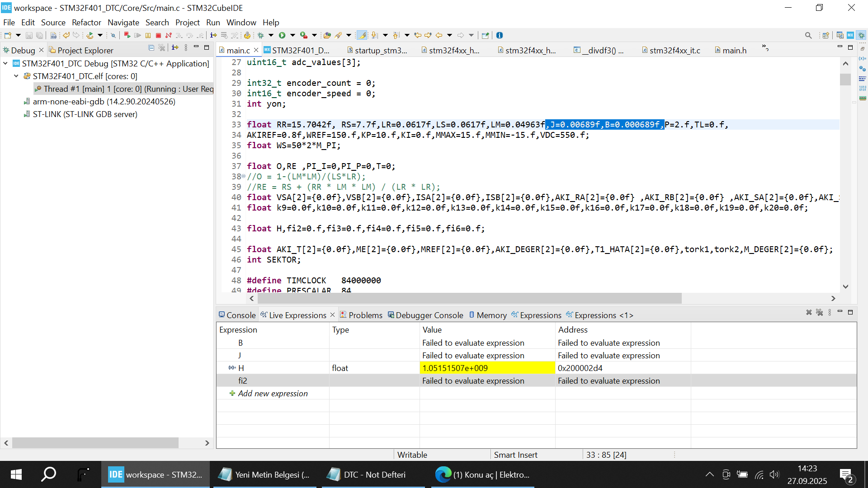Open DTC - Not Defteri in taskbar
The height and width of the screenshot is (488, 868).
tap(373, 474)
